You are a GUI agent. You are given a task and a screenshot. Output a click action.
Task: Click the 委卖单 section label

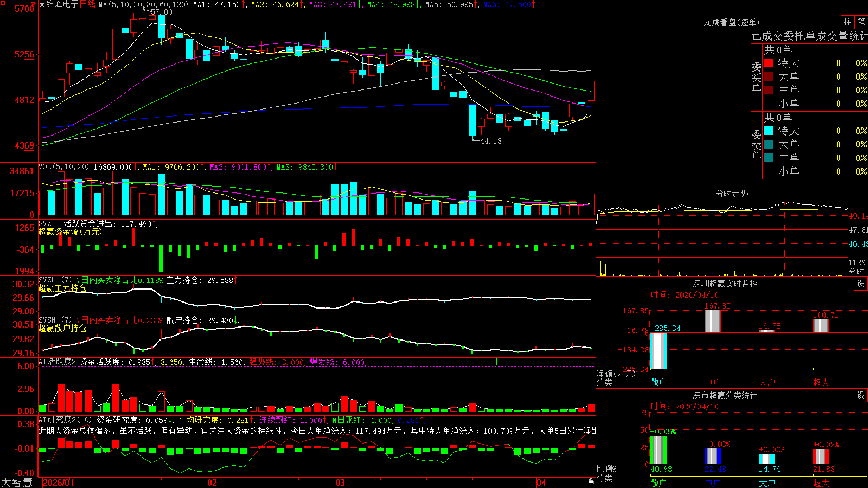(x=756, y=145)
